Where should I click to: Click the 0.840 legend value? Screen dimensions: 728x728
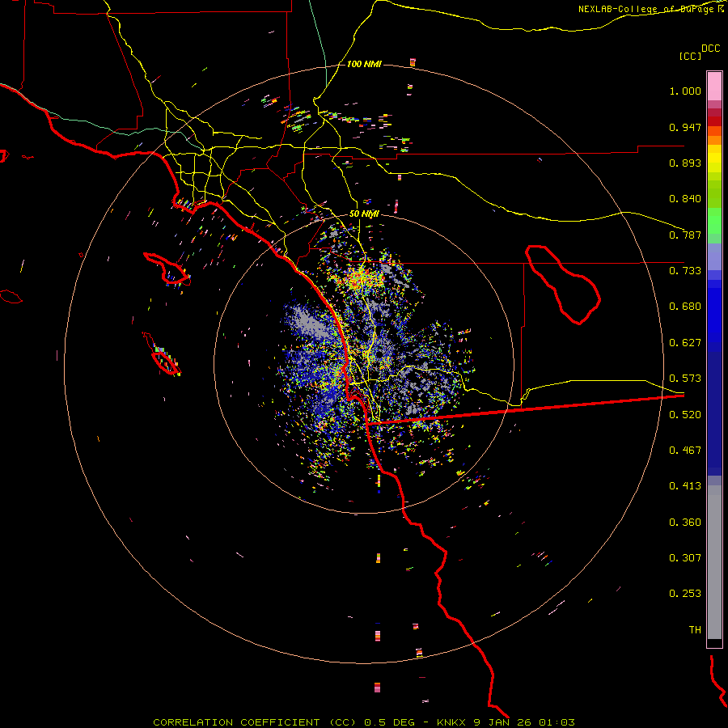tap(685, 199)
